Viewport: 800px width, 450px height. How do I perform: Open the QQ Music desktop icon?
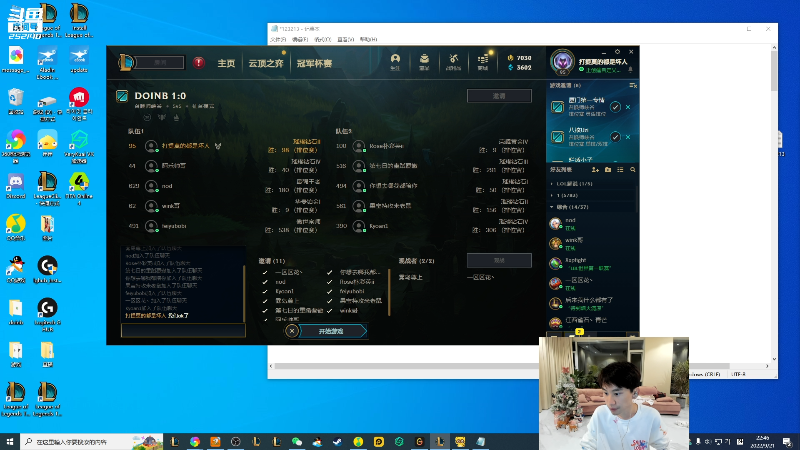click(16, 228)
